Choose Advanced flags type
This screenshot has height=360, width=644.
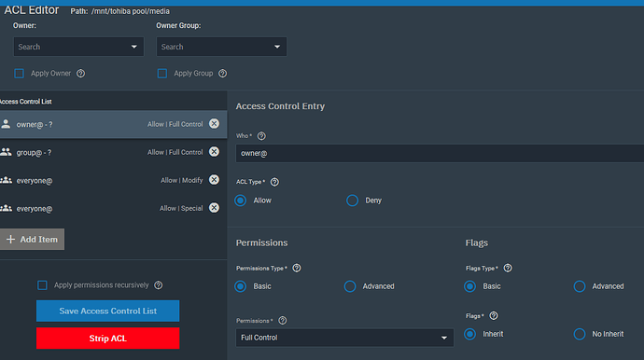point(580,286)
